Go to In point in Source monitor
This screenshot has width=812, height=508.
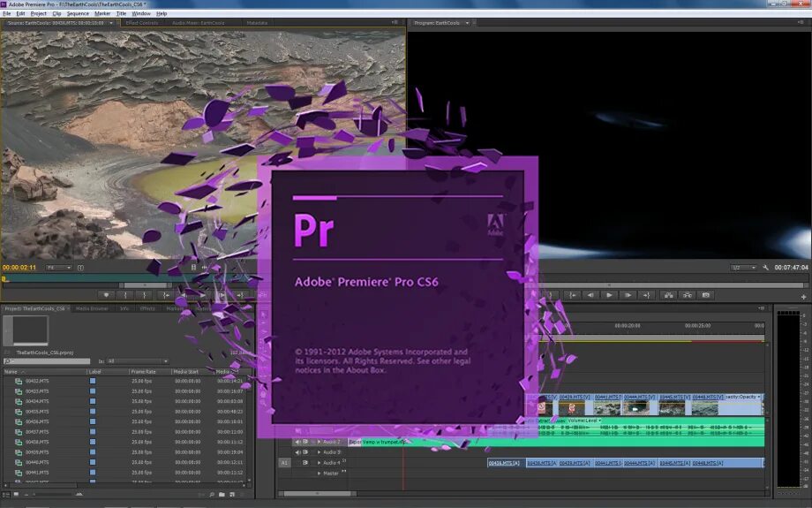[166, 295]
